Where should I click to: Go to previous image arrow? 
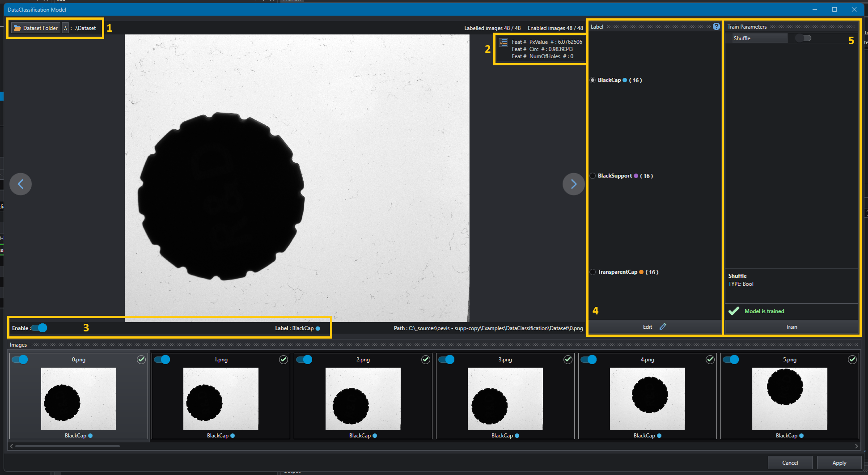pos(21,184)
